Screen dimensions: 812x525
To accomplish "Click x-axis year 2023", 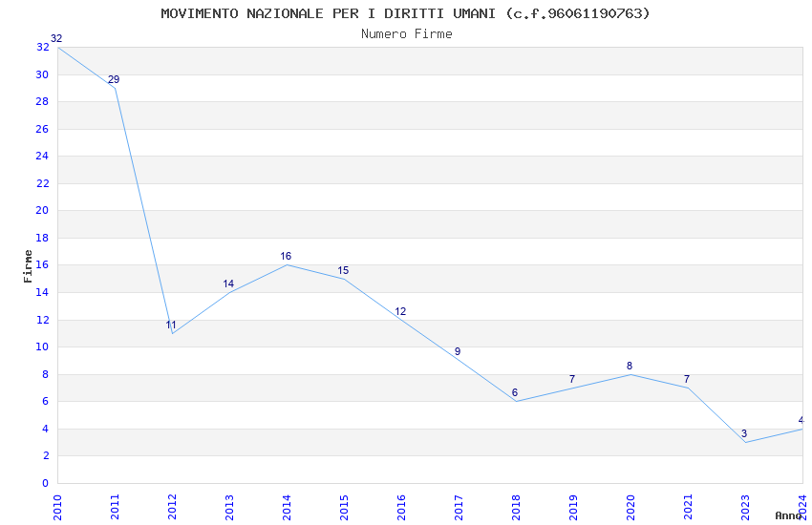I will click(745, 507).
